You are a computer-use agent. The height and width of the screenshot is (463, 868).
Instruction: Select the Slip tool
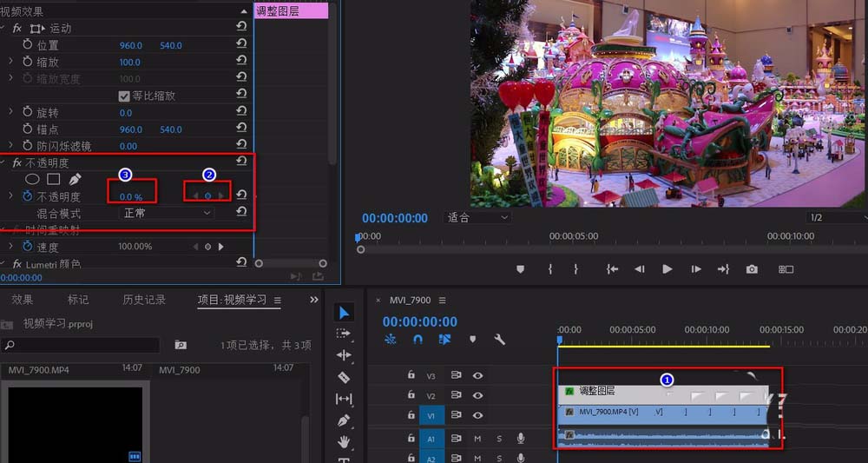[x=344, y=399]
